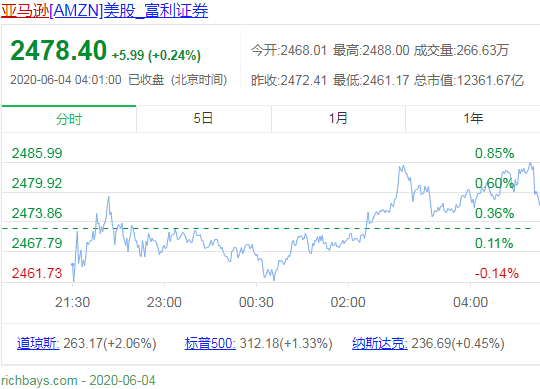
Task: Click the 00:30 time axis label
Action: click(x=256, y=302)
